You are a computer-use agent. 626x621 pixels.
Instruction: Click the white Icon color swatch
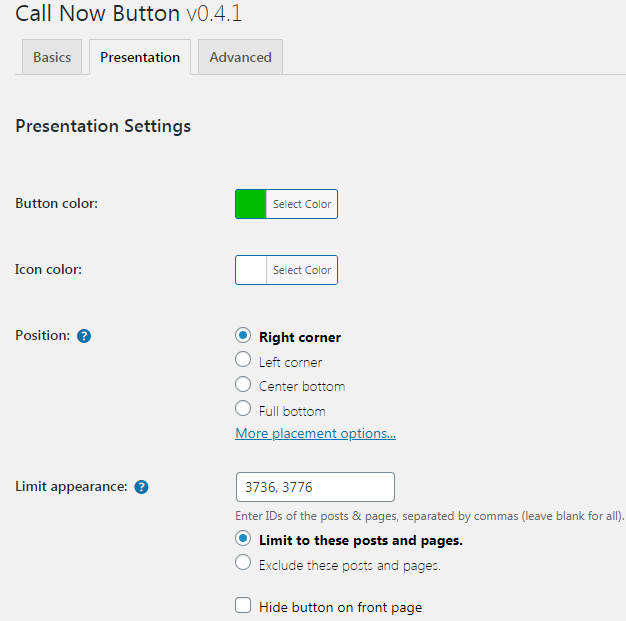click(x=251, y=270)
